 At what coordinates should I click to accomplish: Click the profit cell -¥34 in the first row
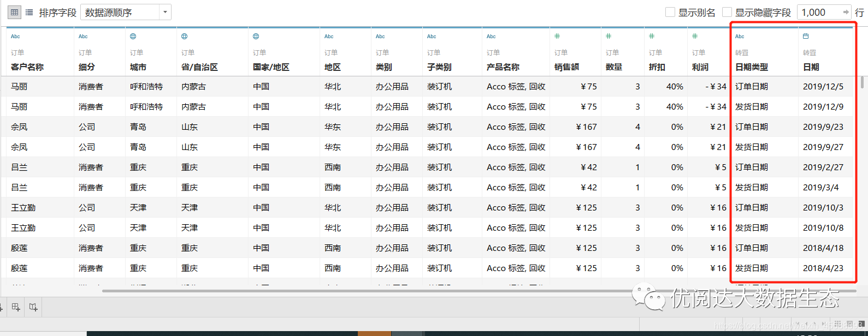pyautogui.click(x=716, y=86)
